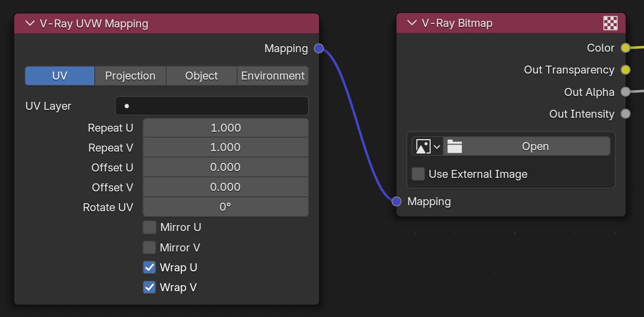The width and height of the screenshot is (644, 317).
Task: Click the Mapping input socket on V-Ray Bitmap
Action: (396, 201)
